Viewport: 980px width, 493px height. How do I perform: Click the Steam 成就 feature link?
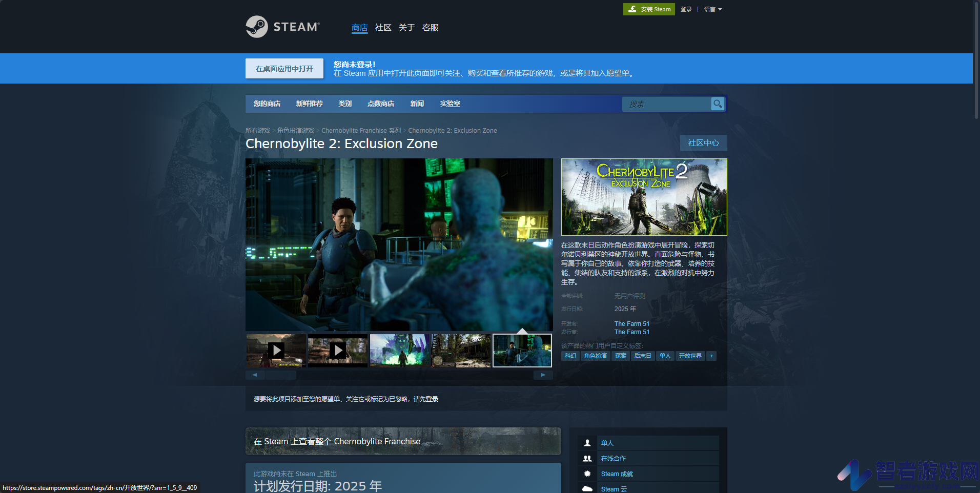617,474
